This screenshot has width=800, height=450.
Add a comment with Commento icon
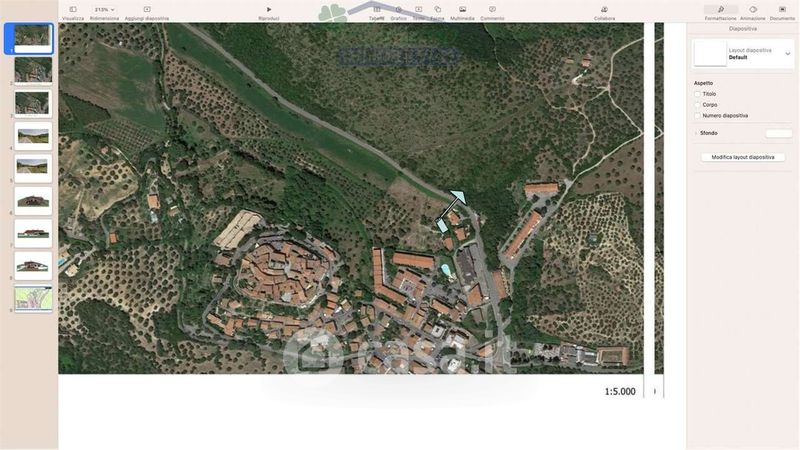pos(492,9)
